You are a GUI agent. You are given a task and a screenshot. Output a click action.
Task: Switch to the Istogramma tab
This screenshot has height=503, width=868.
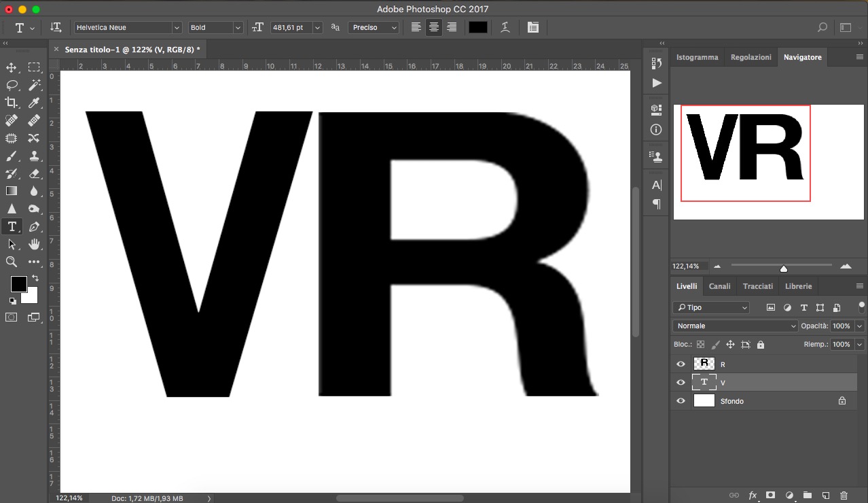pos(697,57)
